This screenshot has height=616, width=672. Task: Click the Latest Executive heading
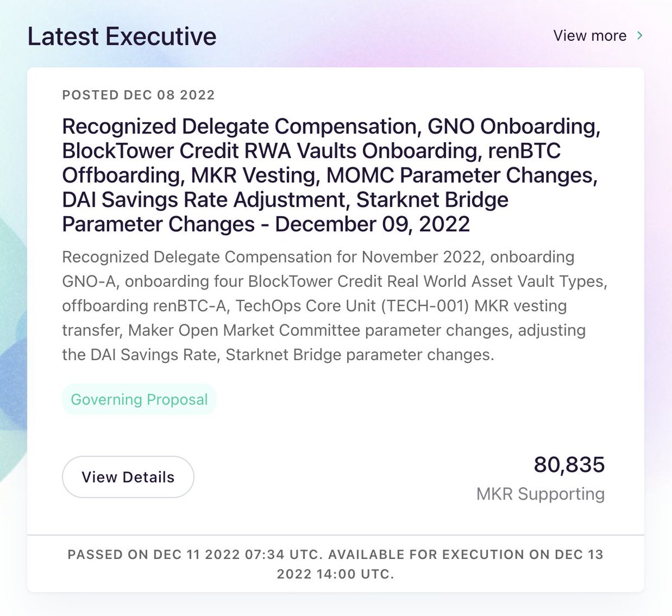click(122, 36)
